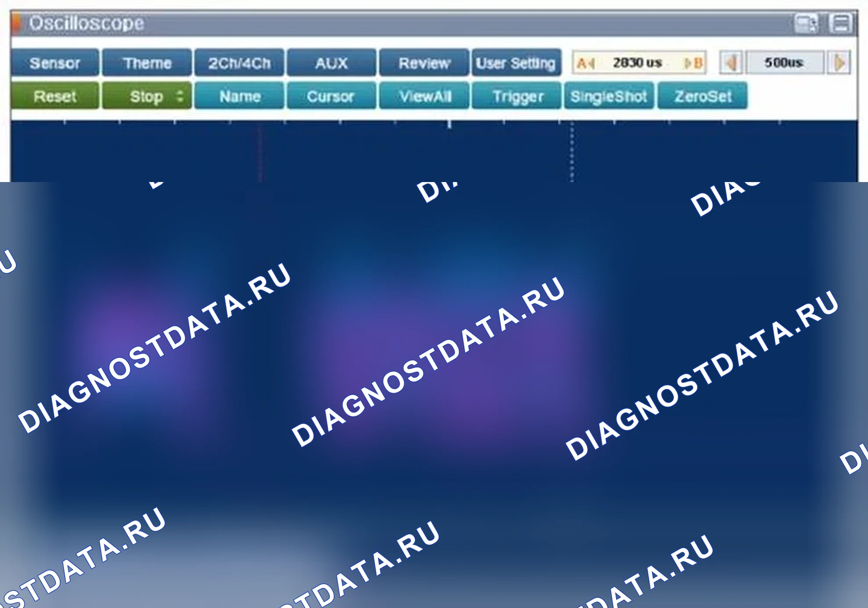Viewport: 868px width, 608px height.
Task: Toggle the Stop acquisition button
Action: click(x=147, y=96)
